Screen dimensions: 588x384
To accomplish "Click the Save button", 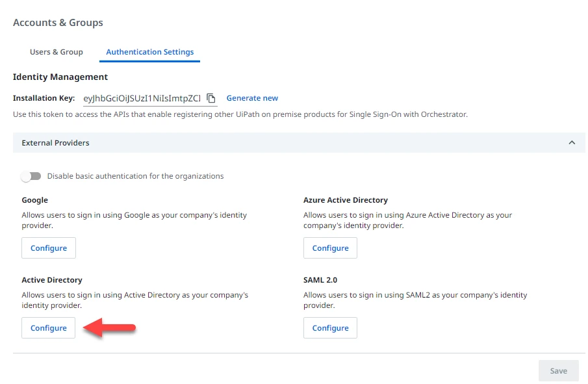I will click(558, 371).
